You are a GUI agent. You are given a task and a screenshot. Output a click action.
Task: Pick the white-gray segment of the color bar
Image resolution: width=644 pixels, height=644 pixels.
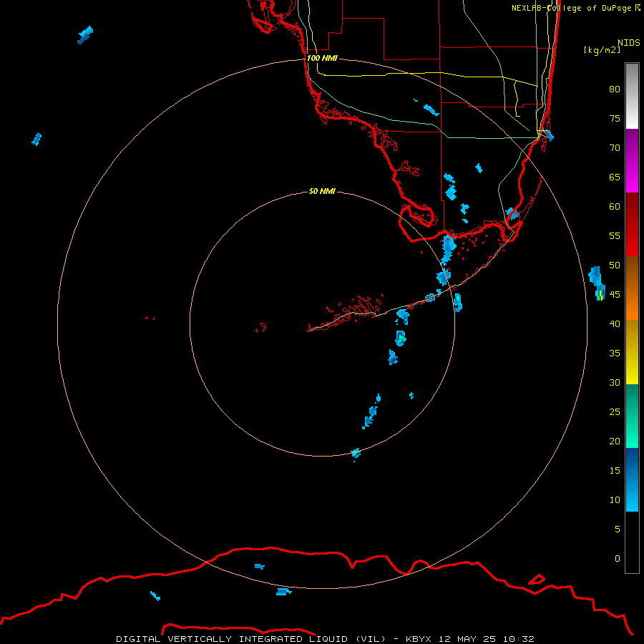pos(632,96)
